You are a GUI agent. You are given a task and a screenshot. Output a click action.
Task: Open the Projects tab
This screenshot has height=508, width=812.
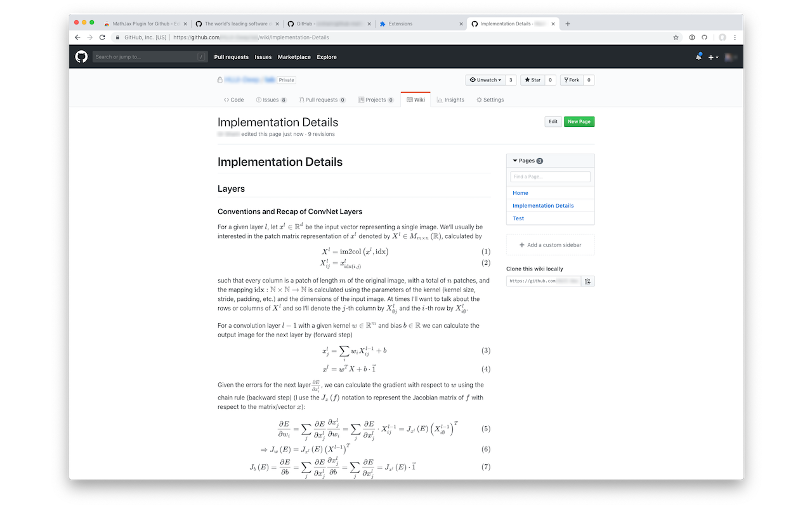(376, 100)
